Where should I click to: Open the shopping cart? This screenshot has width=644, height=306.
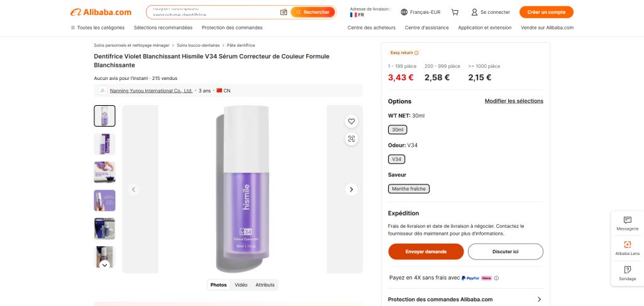(455, 12)
